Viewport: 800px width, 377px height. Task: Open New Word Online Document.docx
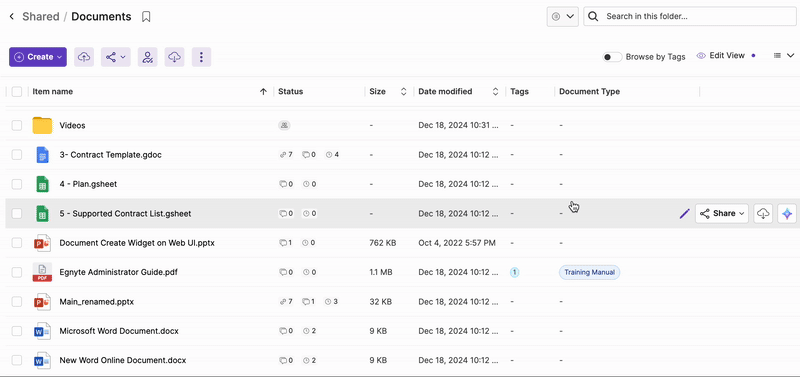[122, 360]
